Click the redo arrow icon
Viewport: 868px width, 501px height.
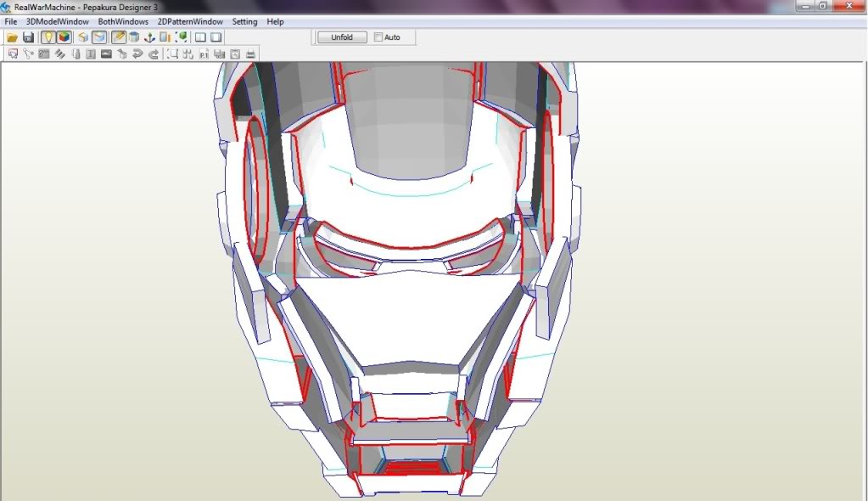pyautogui.click(x=154, y=54)
